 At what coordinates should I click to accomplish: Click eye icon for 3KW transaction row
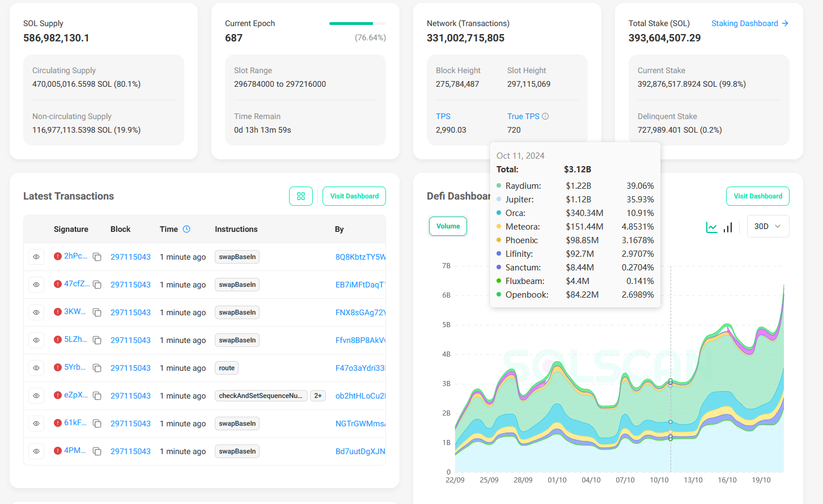(x=36, y=312)
